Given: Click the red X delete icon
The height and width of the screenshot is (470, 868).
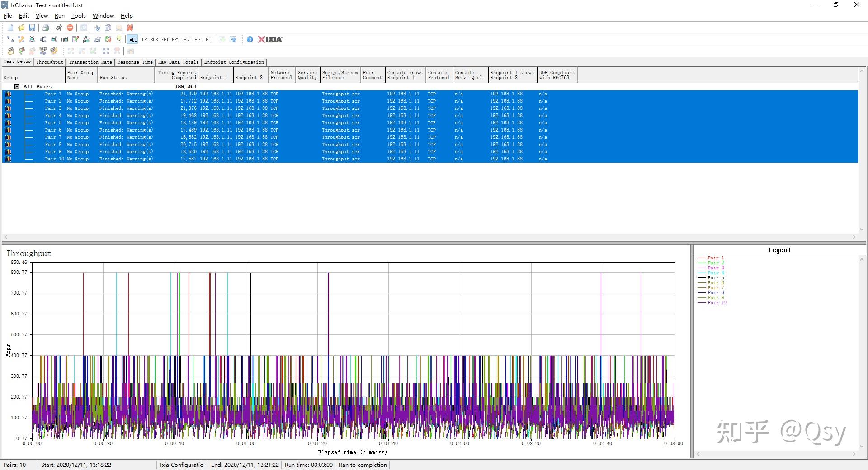Looking at the screenshot, I should [130, 28].
